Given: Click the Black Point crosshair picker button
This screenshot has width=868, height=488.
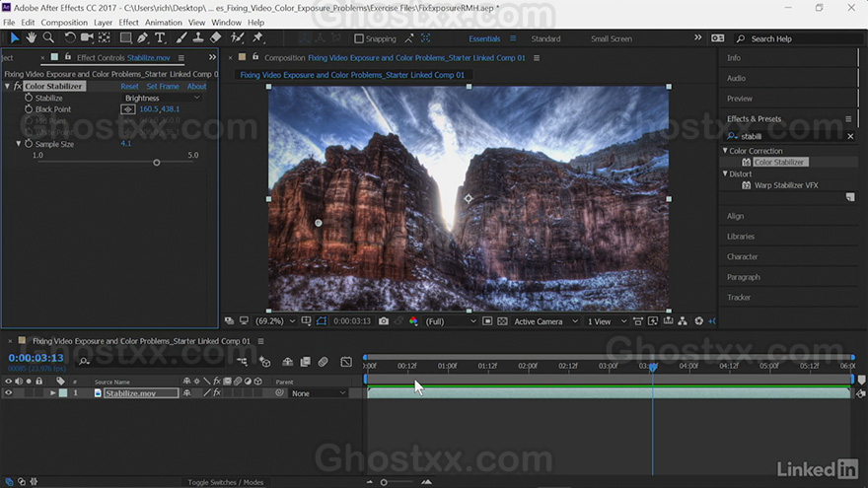Looking at the screenshot, I should pyautogui.click(x=128, y=109).
